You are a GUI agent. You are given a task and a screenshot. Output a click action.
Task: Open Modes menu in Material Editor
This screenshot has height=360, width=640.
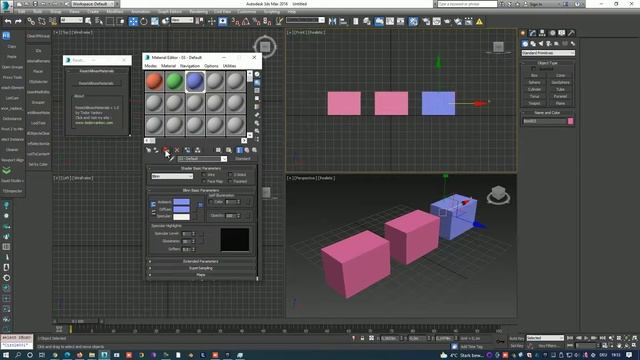[x=151, y=66]
